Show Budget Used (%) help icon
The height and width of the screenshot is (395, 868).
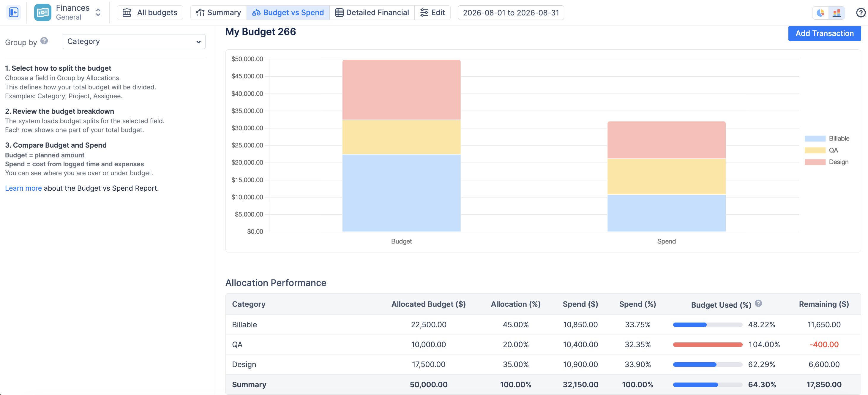click(x=758, y=304)
